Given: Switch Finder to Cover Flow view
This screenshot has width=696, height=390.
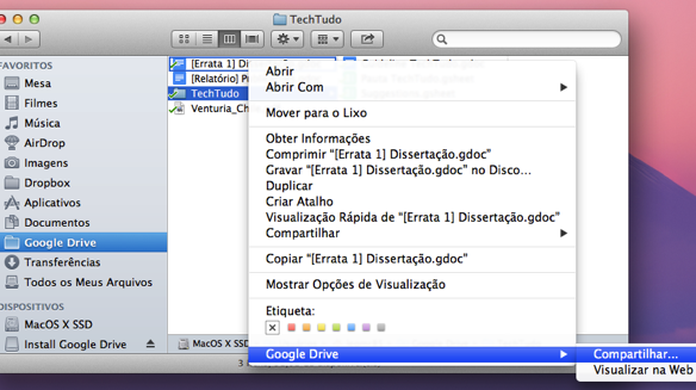Looking at the screenshot, I should pos(252,39).
